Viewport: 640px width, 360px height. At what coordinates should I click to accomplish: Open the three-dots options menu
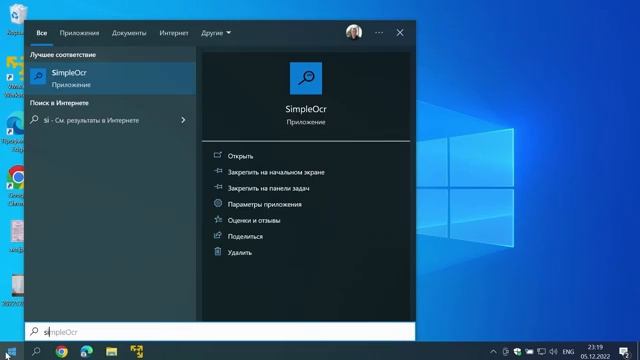(379, 33)
